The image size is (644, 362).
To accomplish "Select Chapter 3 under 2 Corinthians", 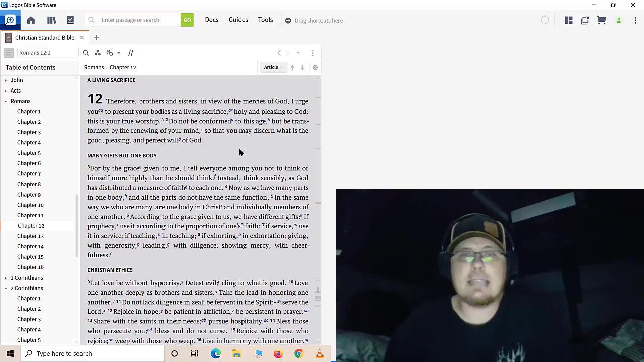I will (x=29, y=319).
